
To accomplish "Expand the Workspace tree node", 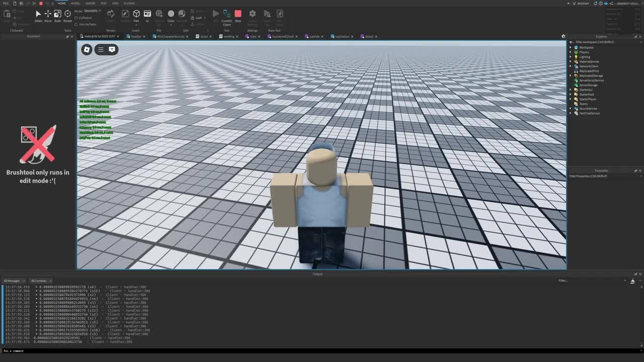I will (571, 47).
